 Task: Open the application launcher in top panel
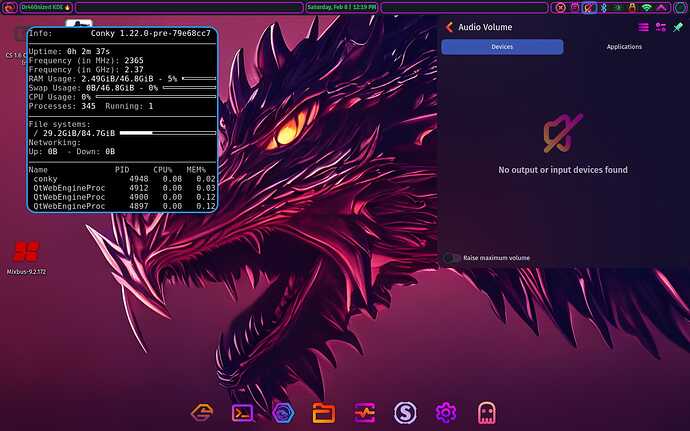[x=9, y=7]
